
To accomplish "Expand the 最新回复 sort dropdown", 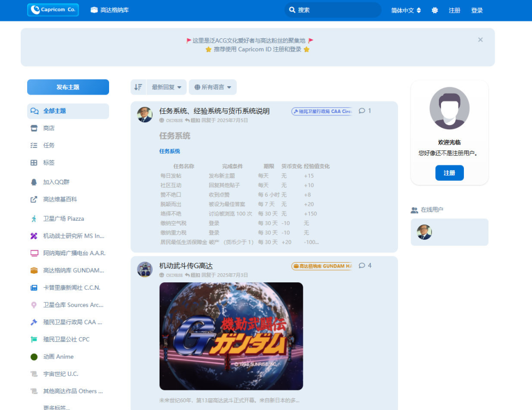I will [x=167, y=87].
